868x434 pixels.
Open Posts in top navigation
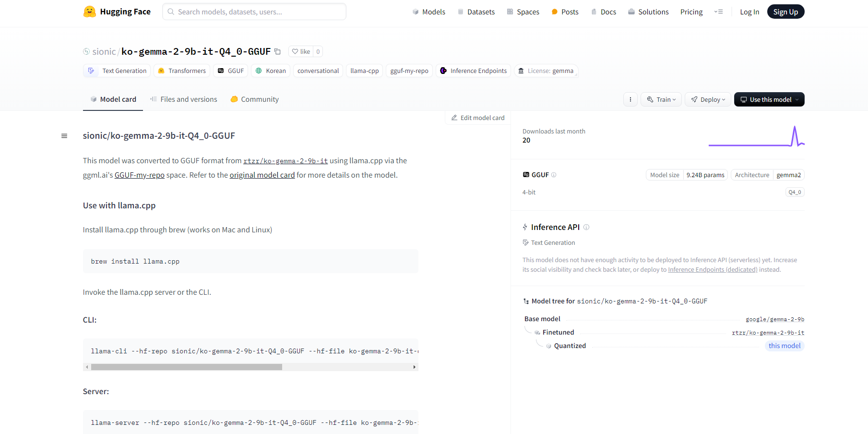[565, 12]
